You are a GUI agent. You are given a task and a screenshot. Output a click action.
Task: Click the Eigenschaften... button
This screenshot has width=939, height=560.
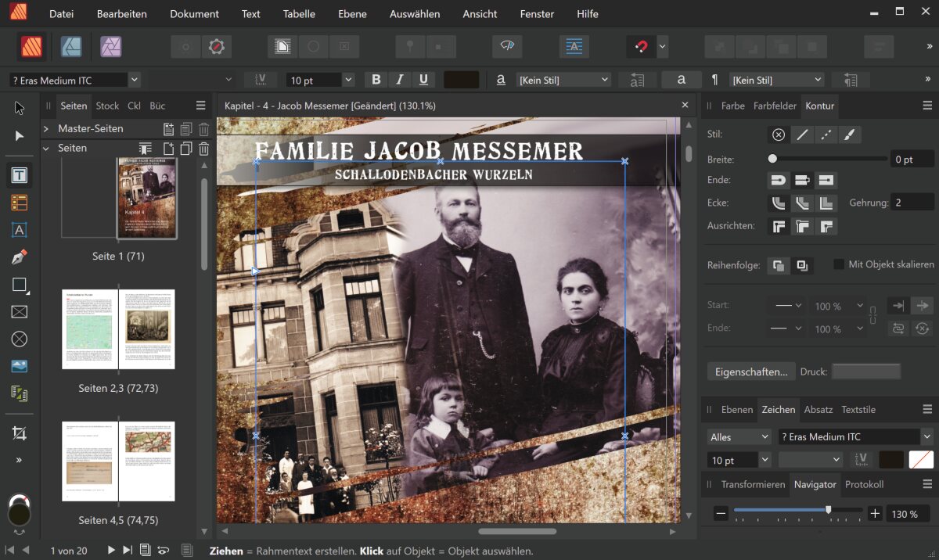750,372
